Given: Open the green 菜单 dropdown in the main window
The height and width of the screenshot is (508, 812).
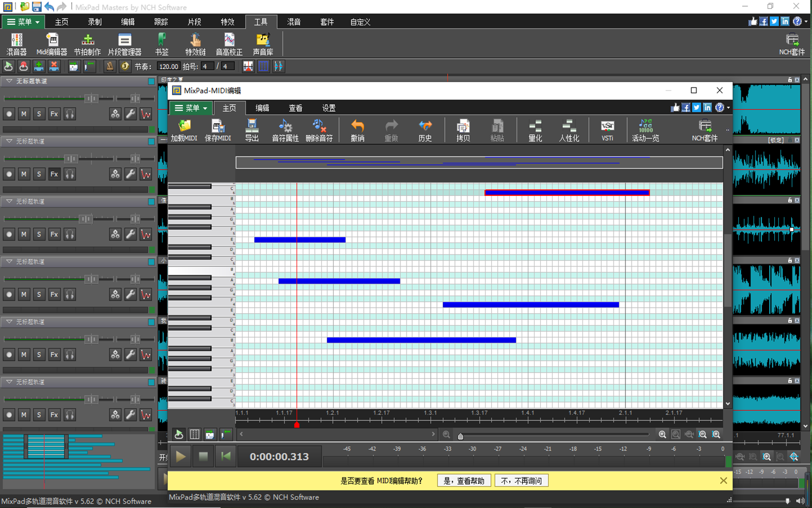Looking at the screenshot, I should click(x=24, y=22).
